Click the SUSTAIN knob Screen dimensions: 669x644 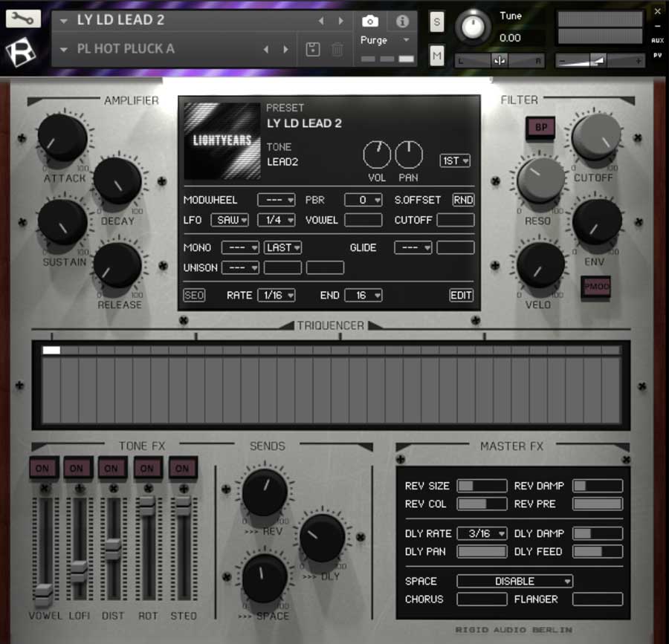coord(62,221)
